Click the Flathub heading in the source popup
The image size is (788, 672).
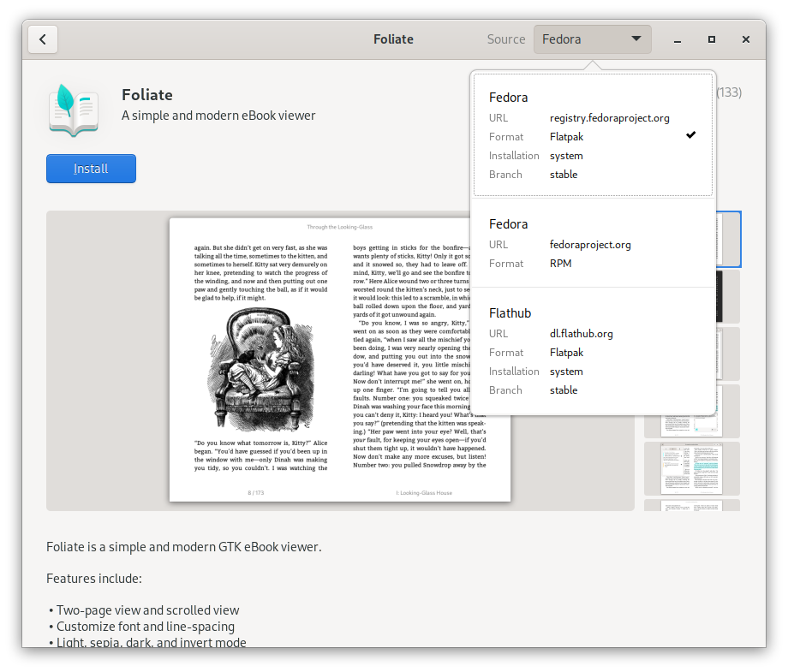tap(510, 312)
